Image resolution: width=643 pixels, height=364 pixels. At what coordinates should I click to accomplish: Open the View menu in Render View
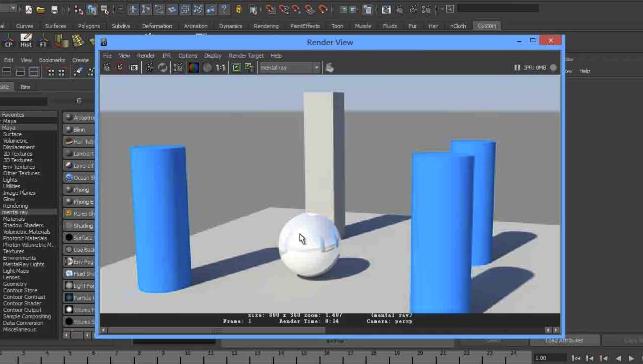click(124, 56)
